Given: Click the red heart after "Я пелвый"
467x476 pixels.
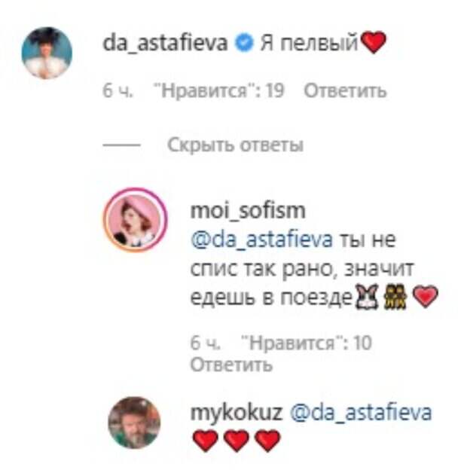Looking at the screenshot, I should click(374, 42).
